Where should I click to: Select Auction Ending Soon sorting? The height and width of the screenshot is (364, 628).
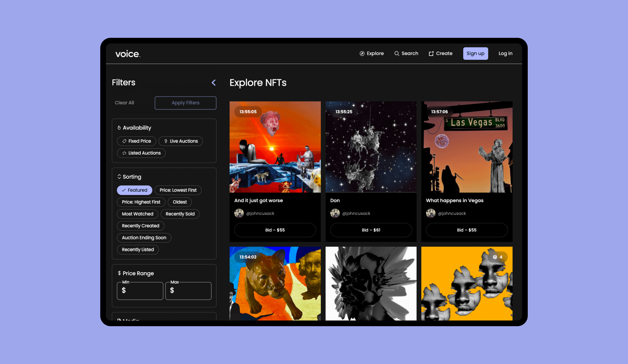click(x=144, y=238)
